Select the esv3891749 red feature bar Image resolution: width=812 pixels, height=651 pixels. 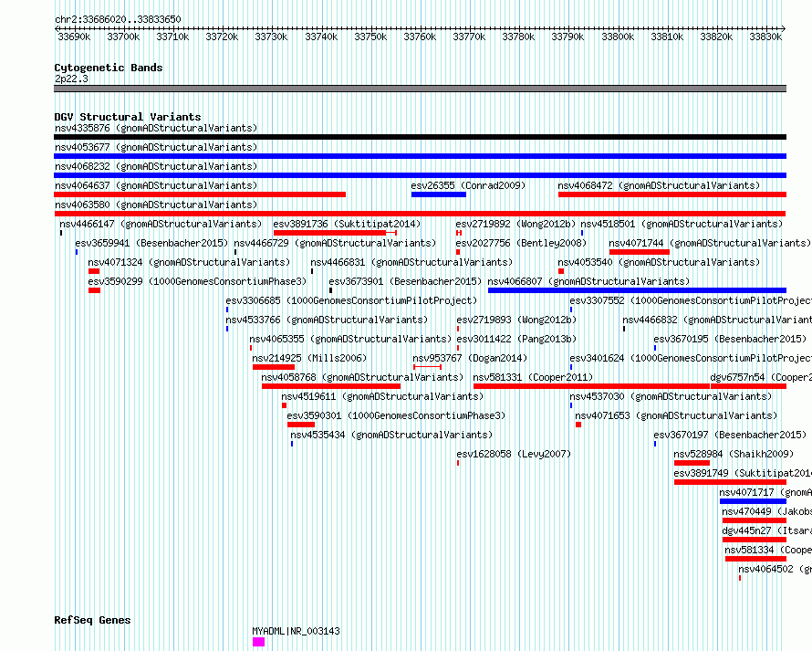tap(730, 482)
